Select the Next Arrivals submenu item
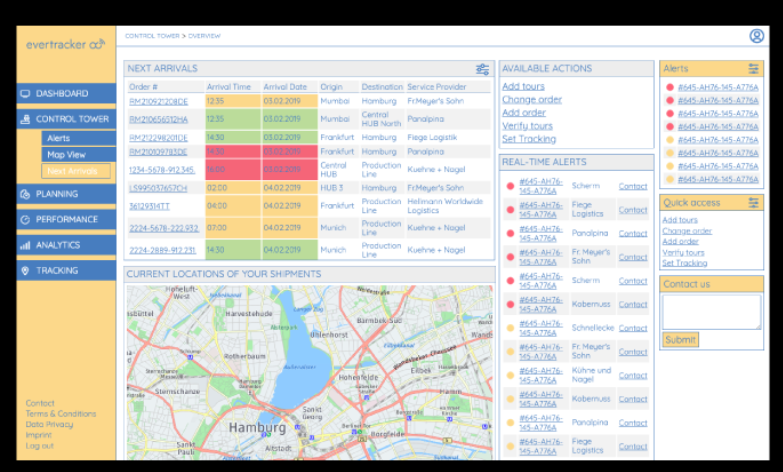 76,171
